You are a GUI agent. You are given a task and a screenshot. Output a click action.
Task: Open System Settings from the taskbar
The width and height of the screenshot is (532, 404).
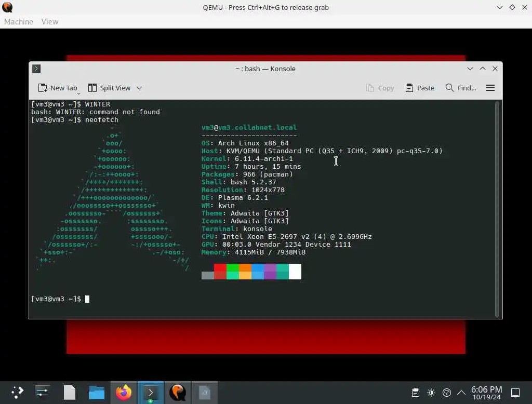click(x=42, y=393)
